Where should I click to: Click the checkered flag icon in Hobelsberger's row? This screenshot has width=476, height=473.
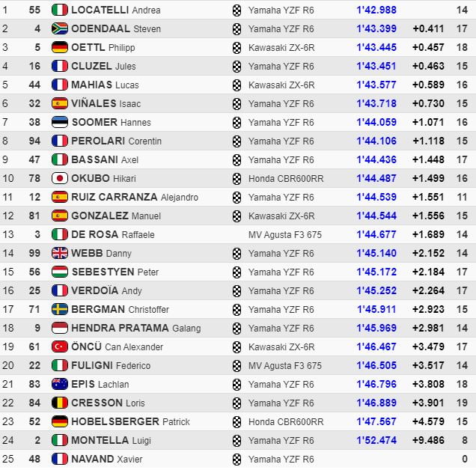(237, 421)
